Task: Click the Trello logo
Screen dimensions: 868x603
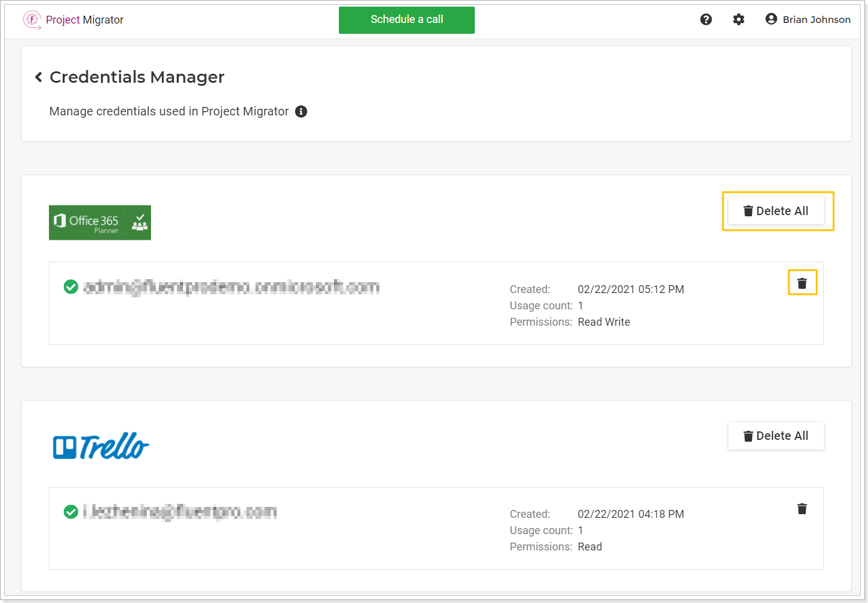Action: tap(100, 446)
